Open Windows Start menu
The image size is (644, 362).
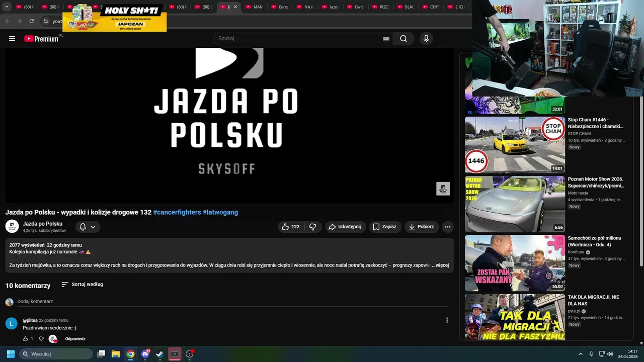(11, 354)
